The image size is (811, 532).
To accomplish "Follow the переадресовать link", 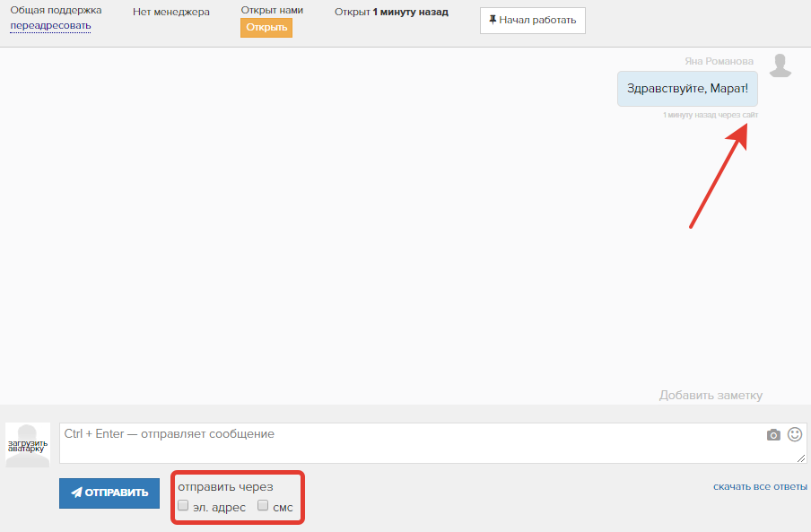I will [x=50, y=25].
